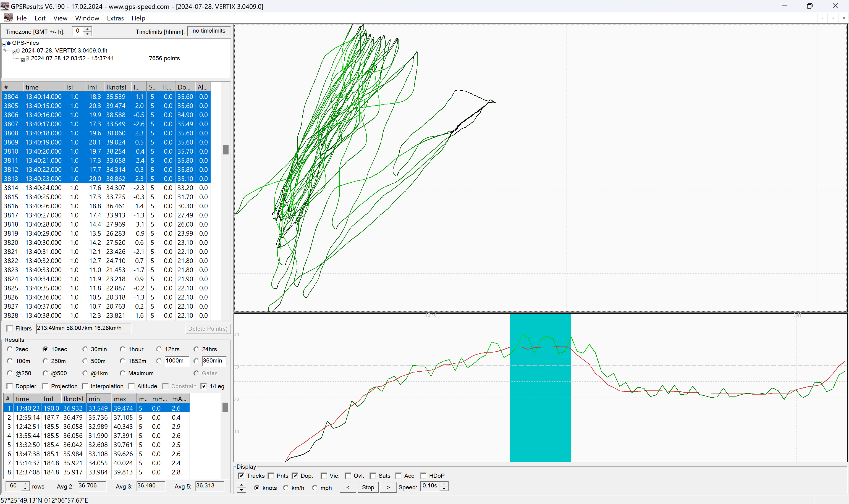Click the 360min custom time field
849x504 pixels.
214,361
